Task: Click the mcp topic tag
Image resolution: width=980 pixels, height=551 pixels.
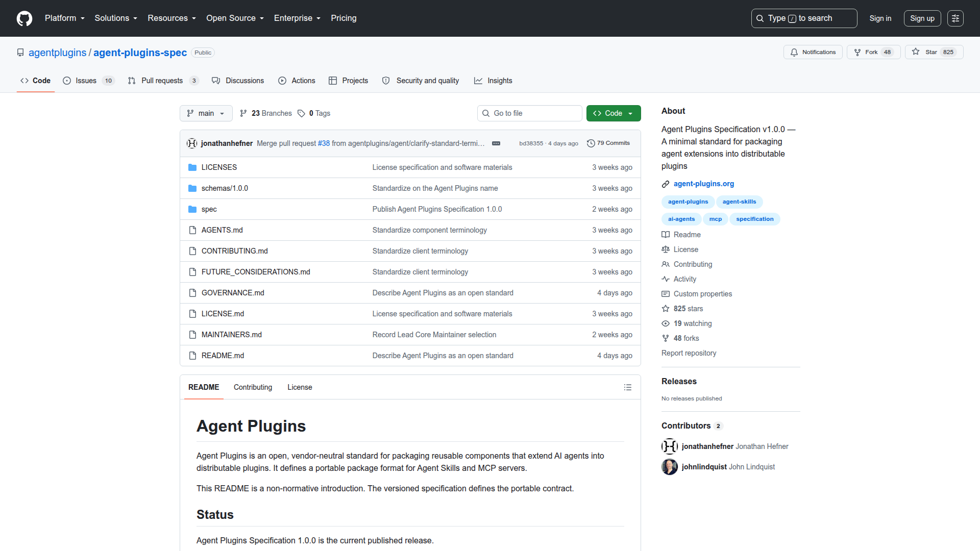Action: pyautogui.click(x=716, y=219)
